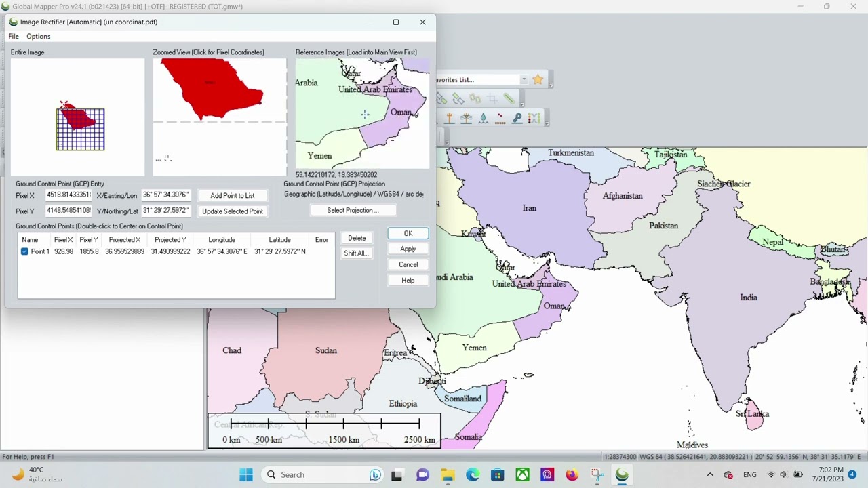Click the Shift All button
The image size is (868, 488).
pos(356,253)
